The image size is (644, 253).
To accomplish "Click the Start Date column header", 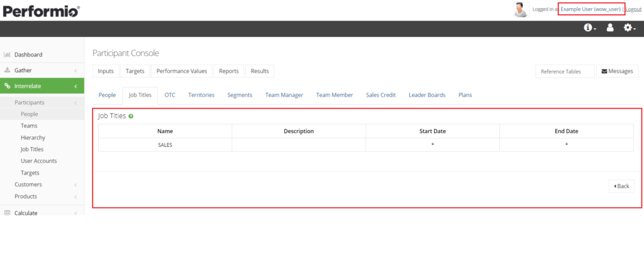I will click(x=433, y=131).
